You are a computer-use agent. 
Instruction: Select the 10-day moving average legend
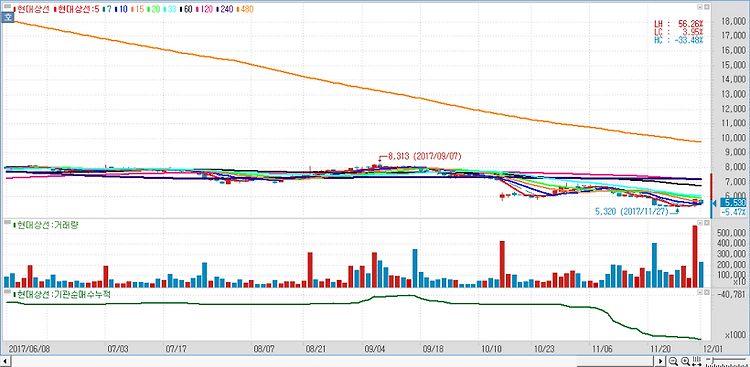120,9
